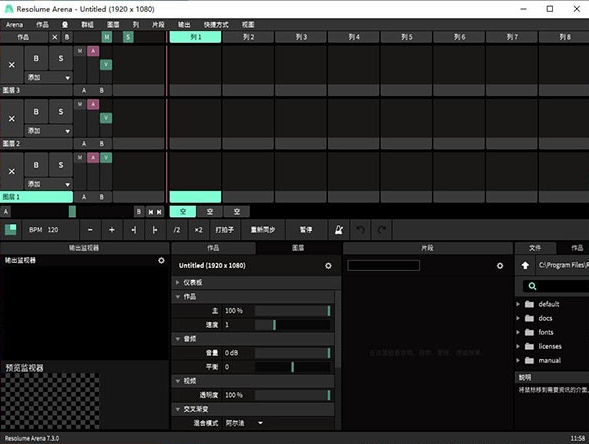The image size is (589, 444).
Task: Open composition panel settings gear
Action: coord(328,266)
